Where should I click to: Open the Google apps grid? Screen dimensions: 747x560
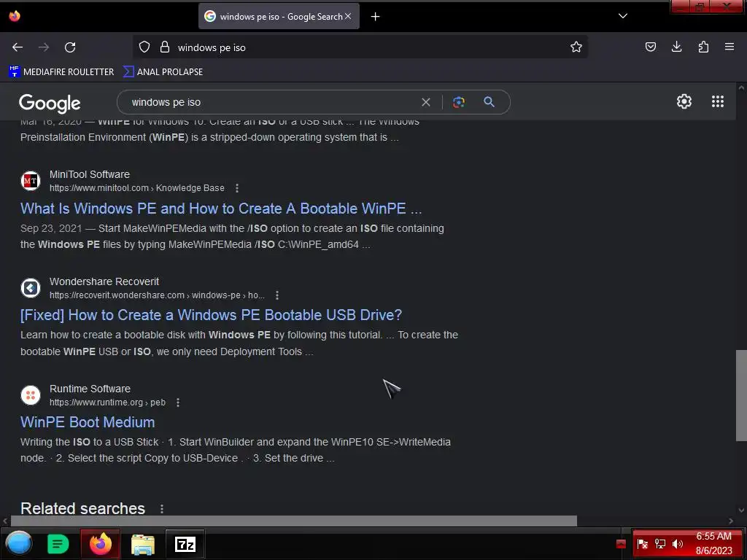pos(718,101)
